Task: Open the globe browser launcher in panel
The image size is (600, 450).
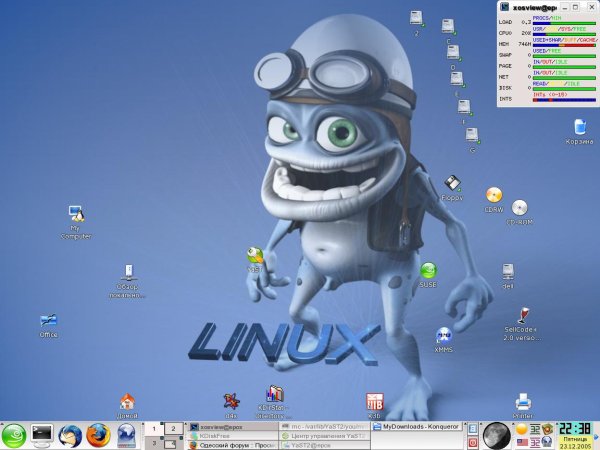Action: (x=126, y=436)
